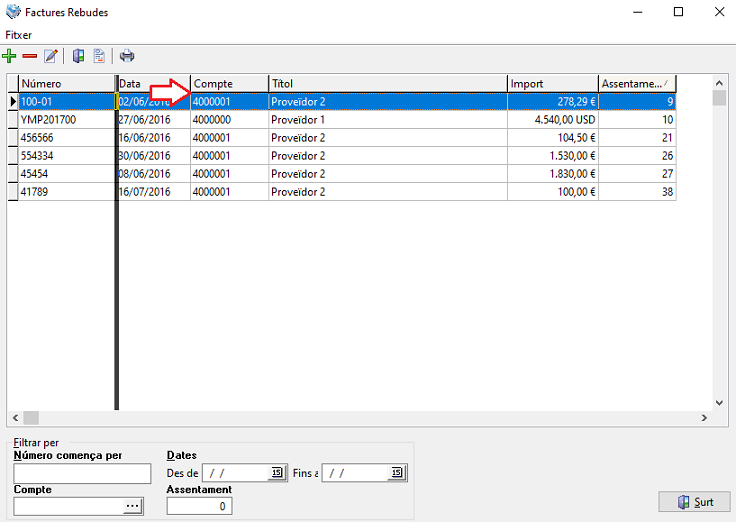Viewport: 736px width, 522px height.
Task: Click the 4.540,00 USD amount cell
Action: click(x=552, y=120)
